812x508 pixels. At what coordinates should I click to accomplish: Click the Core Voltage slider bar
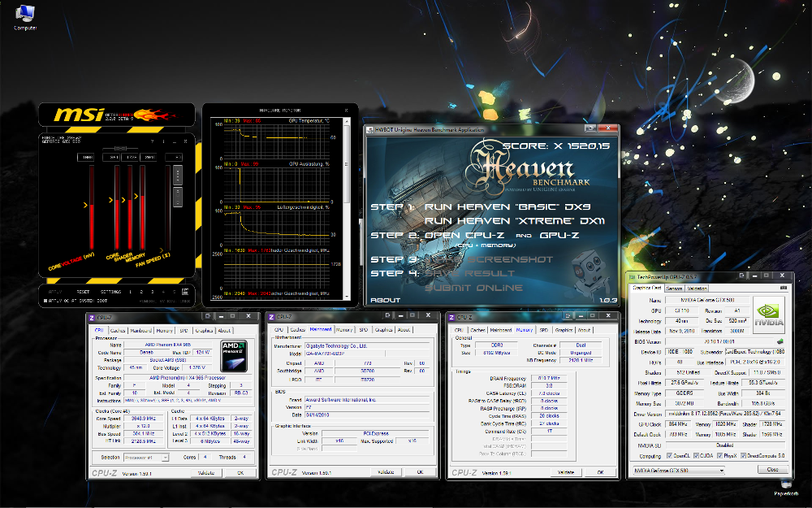point(92,207)
